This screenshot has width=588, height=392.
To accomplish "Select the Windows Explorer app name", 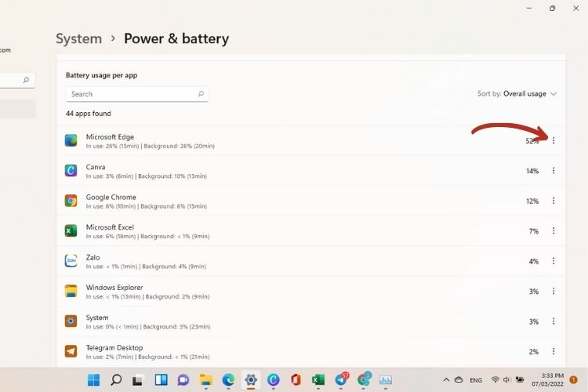I will [x=114, y=288].
